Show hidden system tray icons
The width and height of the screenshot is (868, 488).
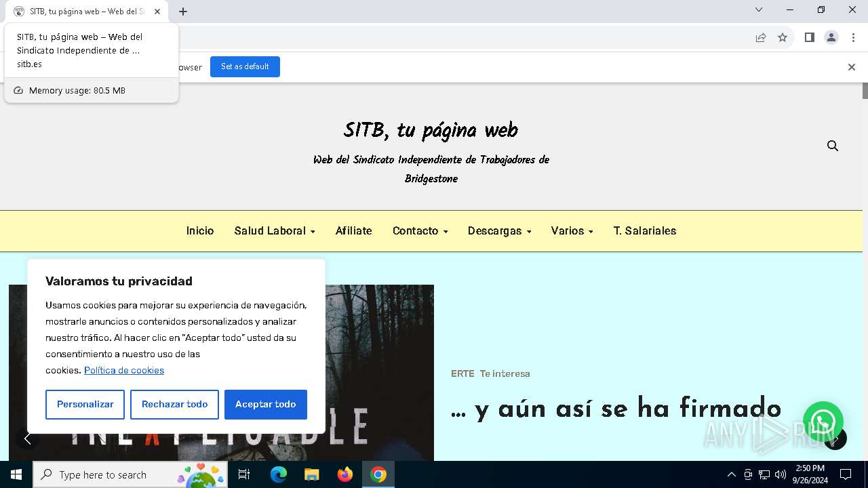point(731,474)
